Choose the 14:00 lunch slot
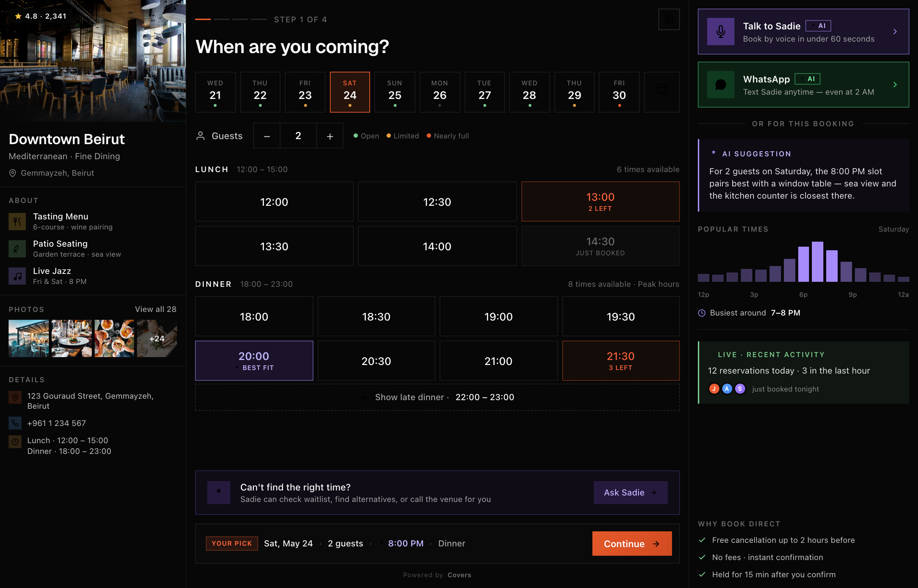 (x=437, y=246)
